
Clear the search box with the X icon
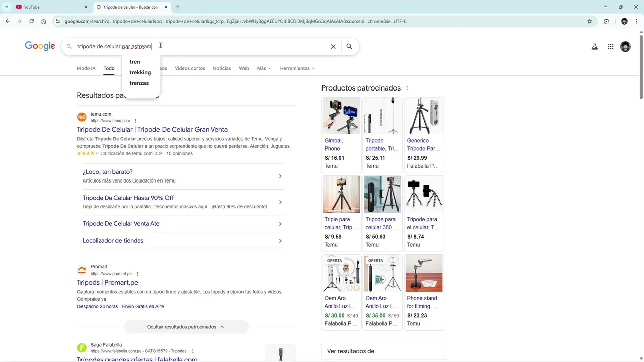pyautogui.click(x=333, y=46)
